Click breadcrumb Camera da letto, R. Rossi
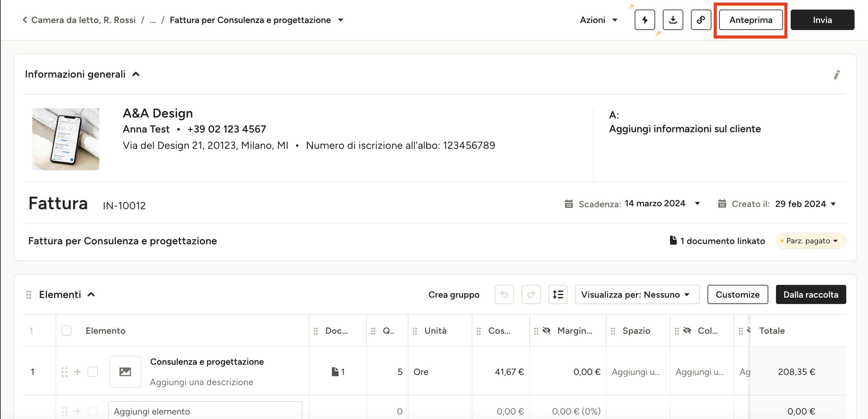868x419 pixels. pyautogui.click(x=83, y=20)
